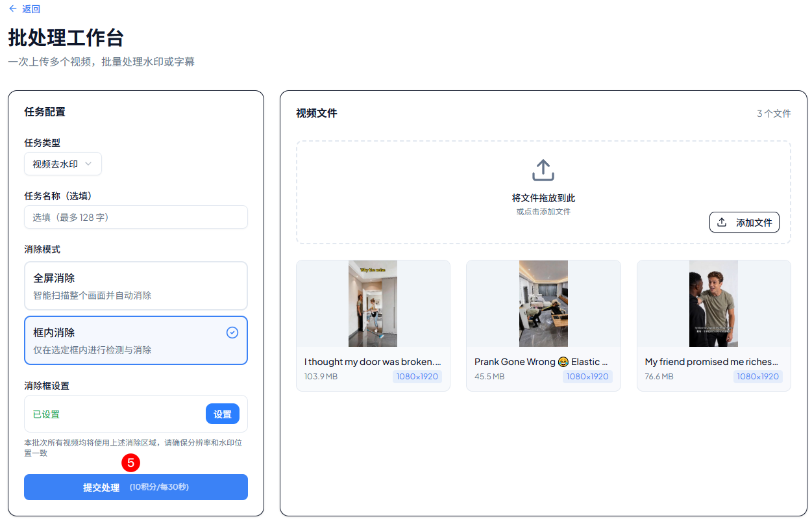Image resolution: width=812 pixels, height=530 pixels.
Task: Click the 1080×1920 badge of the 45.5 MB file
Action: click(x=587, y=377)
